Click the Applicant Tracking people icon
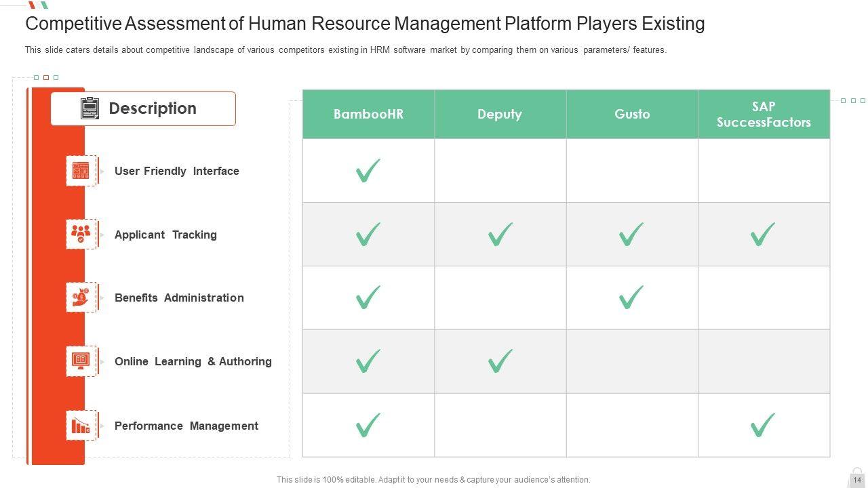The image size is (868, 488). (81, 234)
